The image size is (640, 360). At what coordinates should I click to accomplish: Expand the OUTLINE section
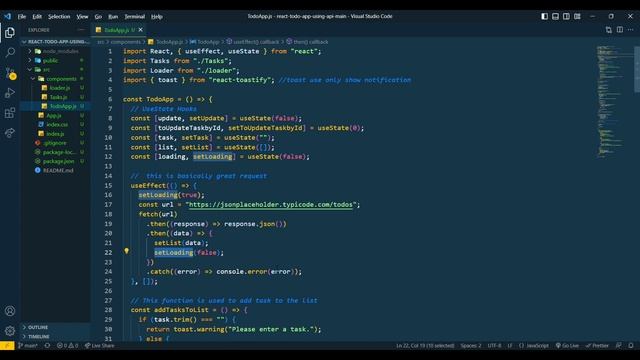(56, 327)
